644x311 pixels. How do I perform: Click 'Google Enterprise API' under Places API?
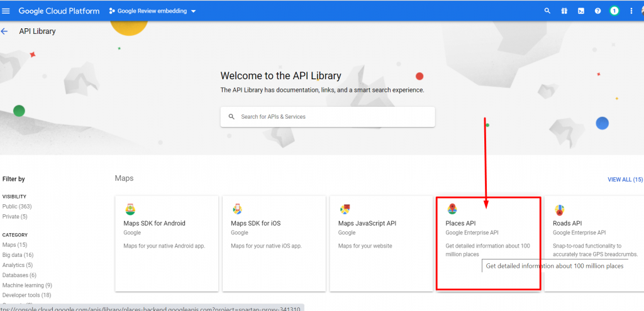(x=472, y=232)
